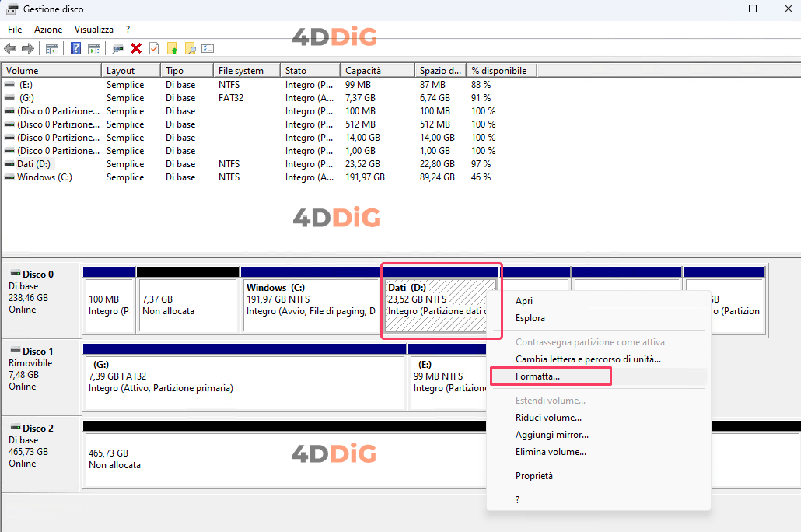The image size is (801, 532).
Task: Open the Visualizza menu
Action: click(94, 30)
